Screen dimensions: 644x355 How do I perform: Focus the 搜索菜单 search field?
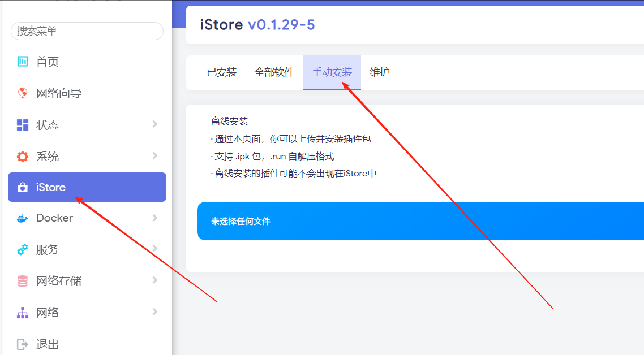coord(87,31)
